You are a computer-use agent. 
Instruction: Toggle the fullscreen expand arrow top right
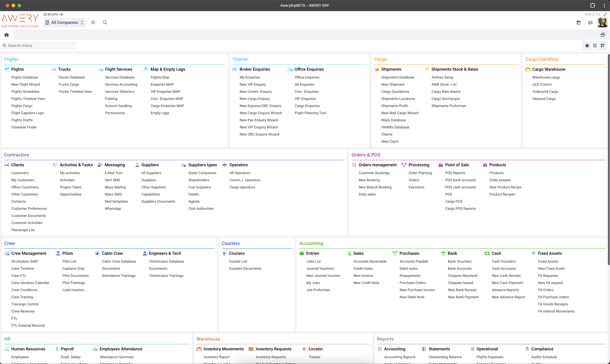pyautogui.click(x=605, y=14)
